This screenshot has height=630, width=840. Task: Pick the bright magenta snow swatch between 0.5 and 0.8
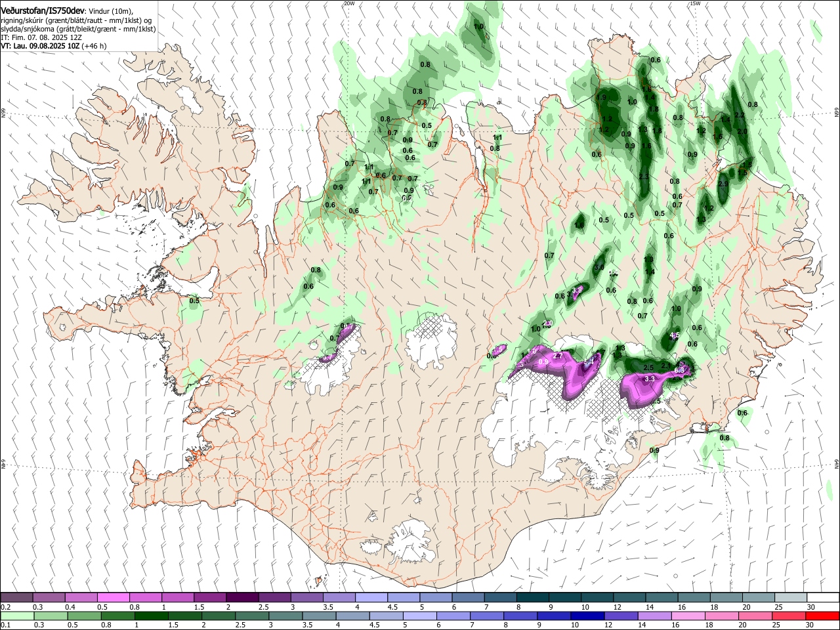114,597
